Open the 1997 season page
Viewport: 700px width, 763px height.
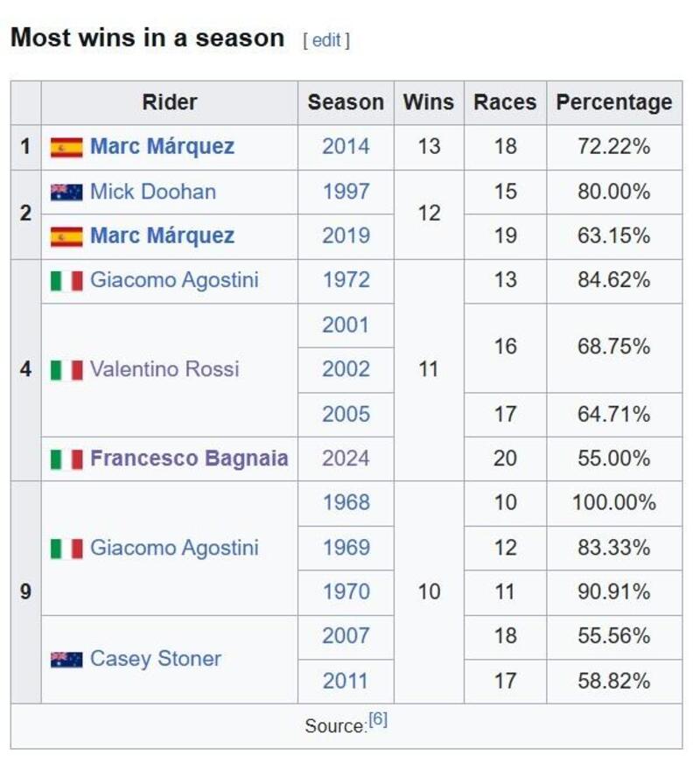click(x=346, y=192)
